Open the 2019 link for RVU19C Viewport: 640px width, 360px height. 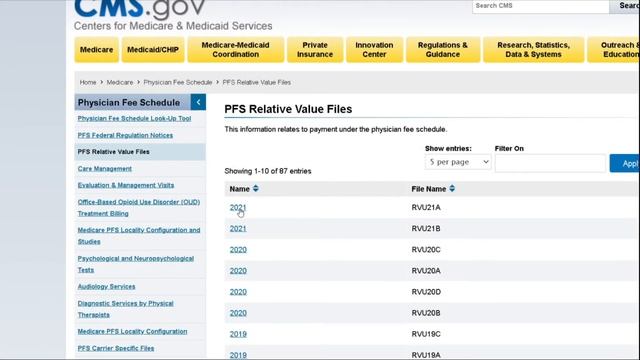(x=238, y=334)
